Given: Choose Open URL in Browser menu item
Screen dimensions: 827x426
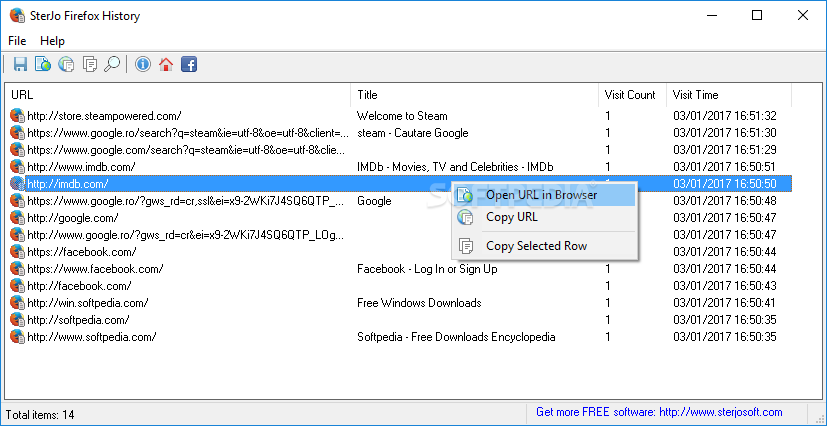Looking at the screenshot, I should pos(544,195).
